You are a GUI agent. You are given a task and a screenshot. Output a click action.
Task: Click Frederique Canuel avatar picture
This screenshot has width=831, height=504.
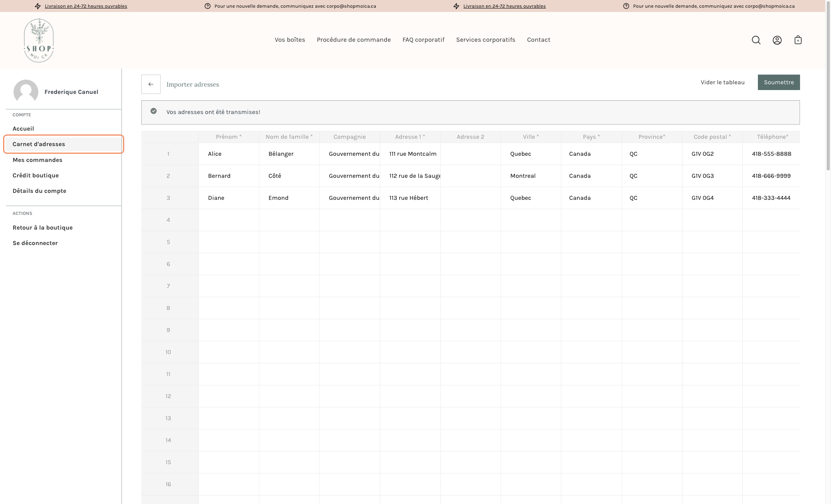pos(26,92)
